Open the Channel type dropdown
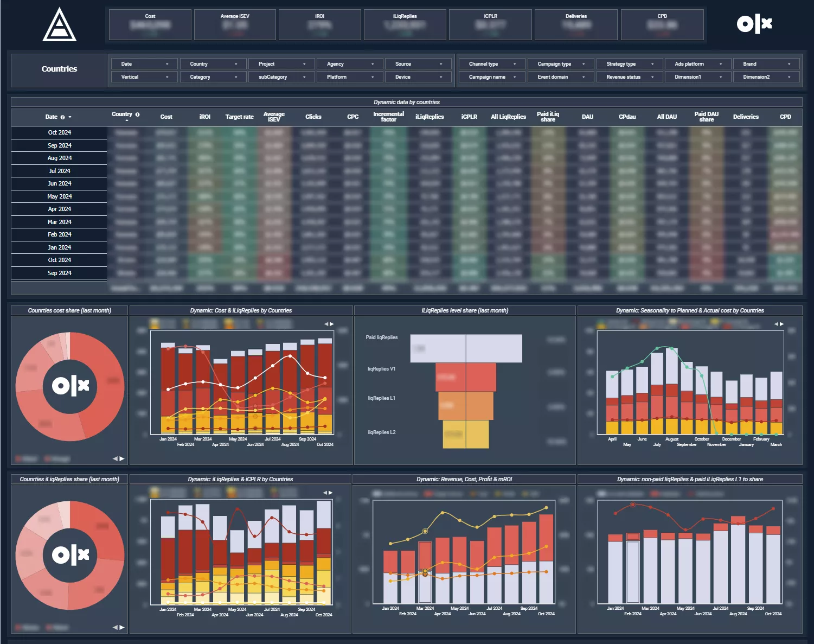Image resolution: width=814 pixels, height=644 pixels. coord(492,64)
